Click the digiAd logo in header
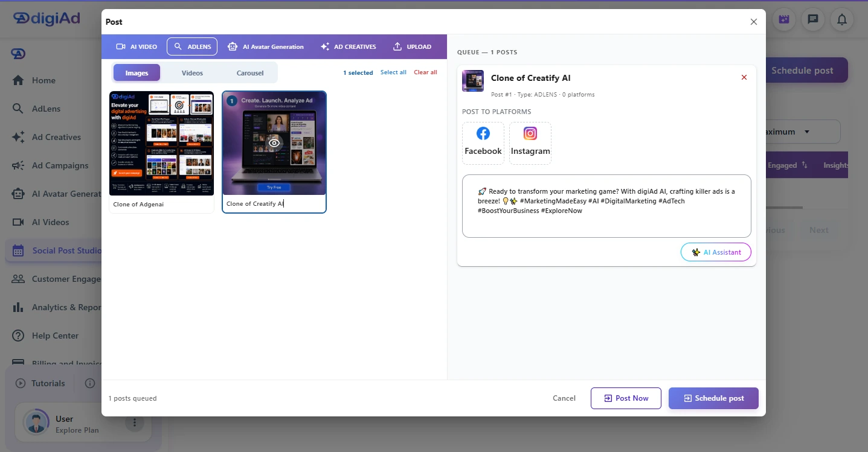Image resolution: width=868 pixels, height=452 pixels. [47, 18]
